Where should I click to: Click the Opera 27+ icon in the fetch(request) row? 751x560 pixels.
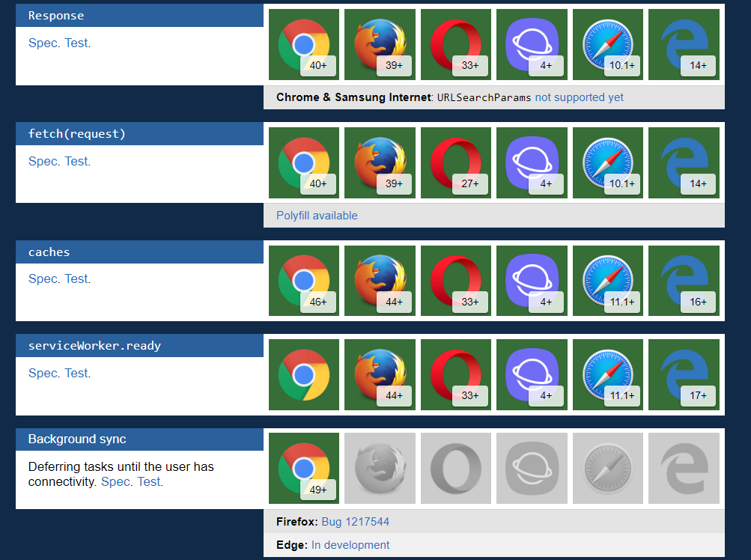[456, 163]
